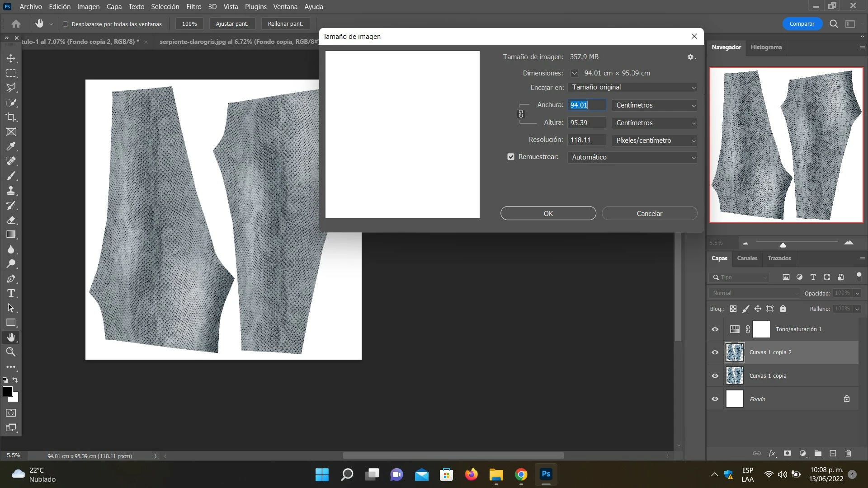Click the Cancelar button
The height and width of the screenshot is (488, 868).
pos(649,213)
